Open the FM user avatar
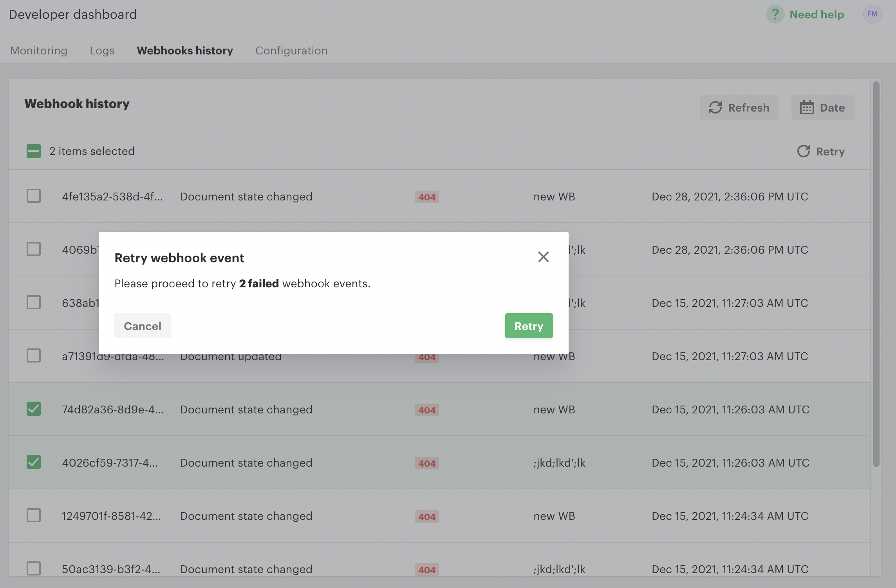Viewport: 896px width, 588px height. click(872, 14)
